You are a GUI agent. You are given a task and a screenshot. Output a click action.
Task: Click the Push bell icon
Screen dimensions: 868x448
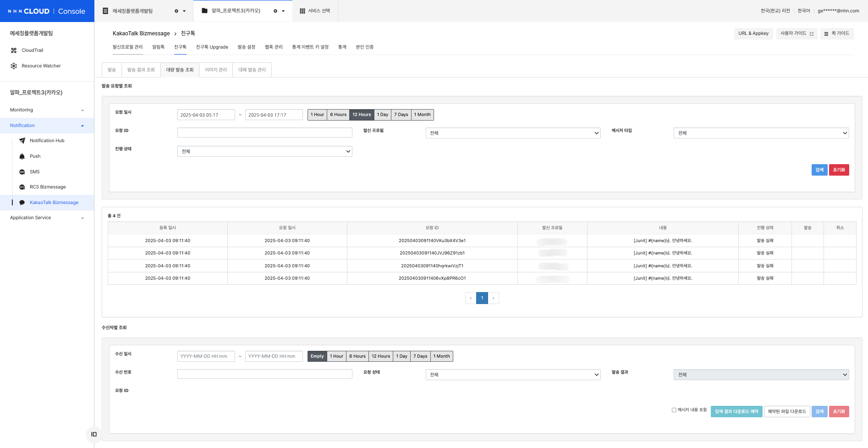22,156
